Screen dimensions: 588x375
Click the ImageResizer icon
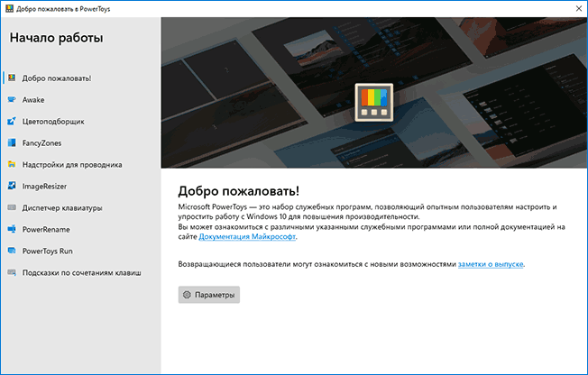tap(12, 186)
